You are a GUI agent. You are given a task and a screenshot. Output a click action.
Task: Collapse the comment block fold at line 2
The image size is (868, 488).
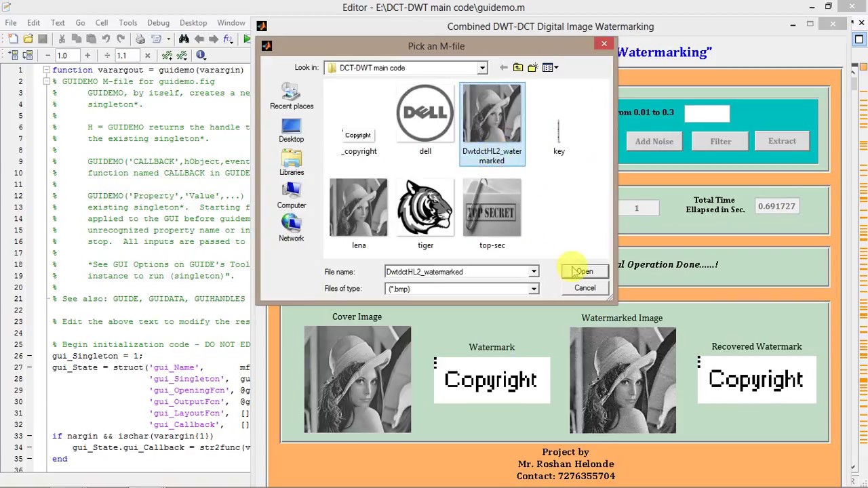[46, 81]
